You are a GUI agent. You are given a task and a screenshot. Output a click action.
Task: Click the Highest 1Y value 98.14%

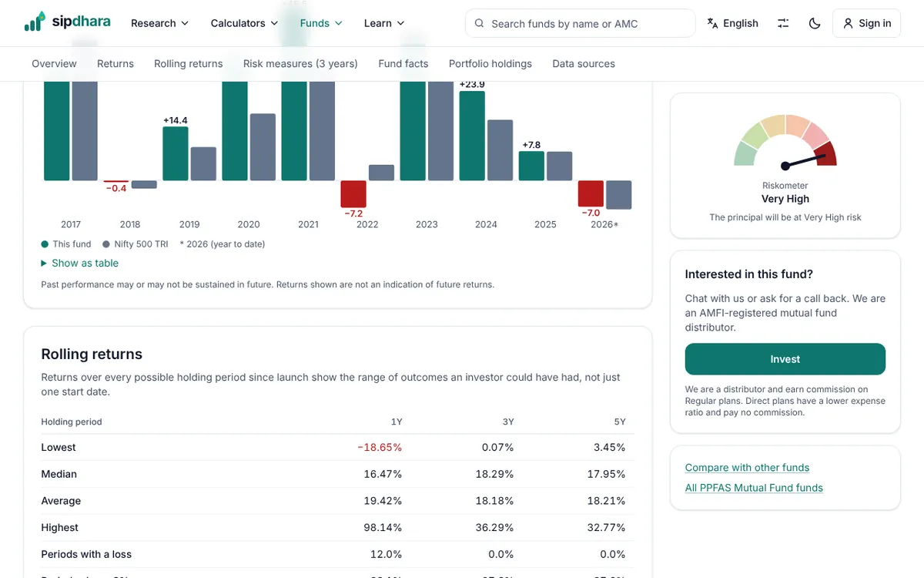[383, 528]
